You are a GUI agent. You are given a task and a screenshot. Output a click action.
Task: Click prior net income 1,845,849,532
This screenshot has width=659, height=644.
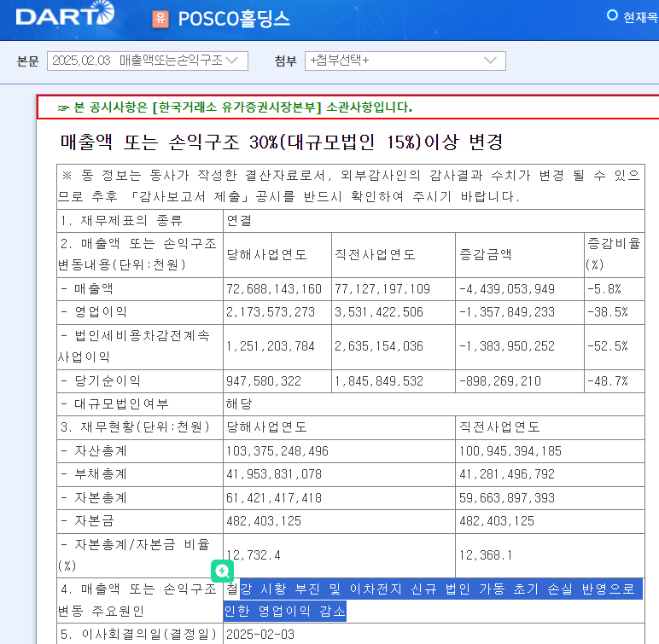click(379, 381)
